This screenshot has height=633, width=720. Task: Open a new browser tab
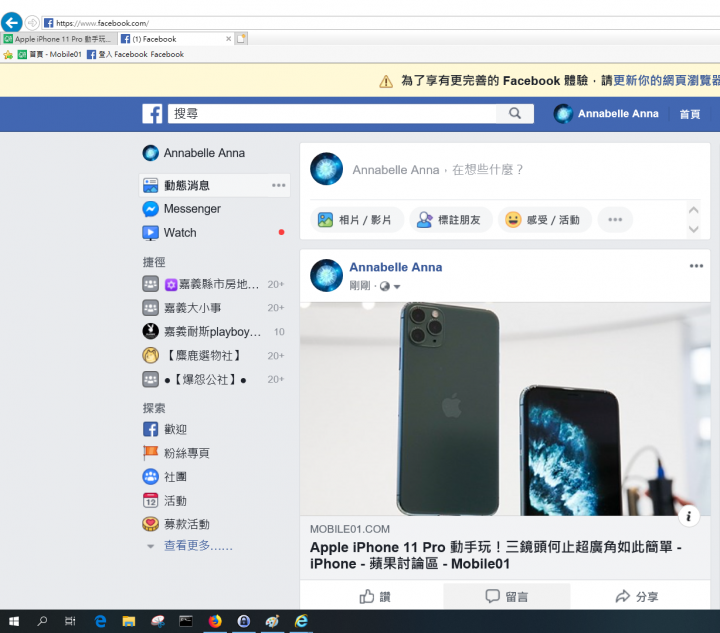click(x=242, y=39)
